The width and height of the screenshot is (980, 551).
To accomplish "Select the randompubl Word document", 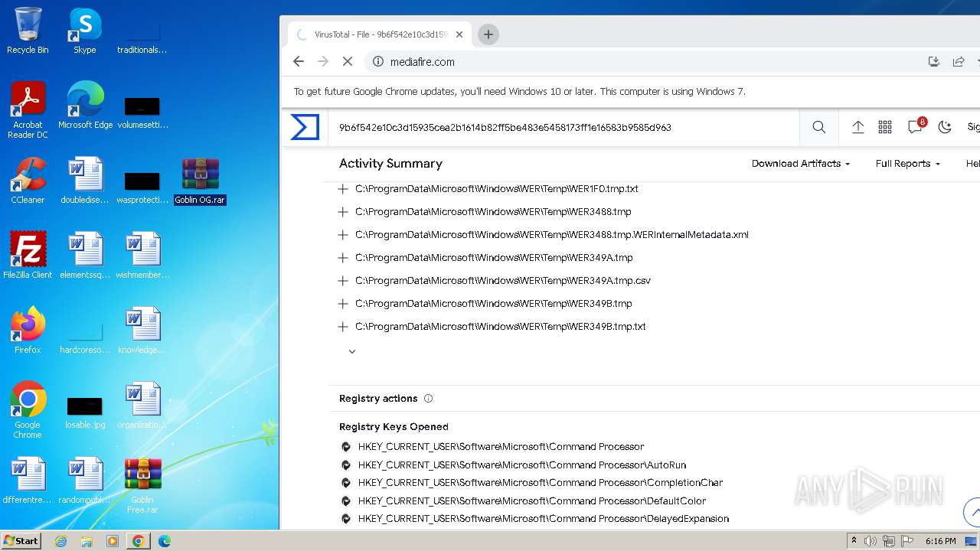I will click(85, 481).
